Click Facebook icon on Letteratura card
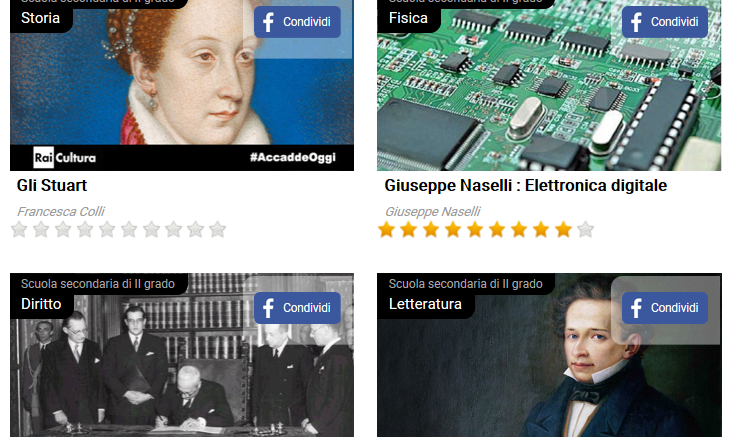The image size is (732, 437). click(636, 308)
